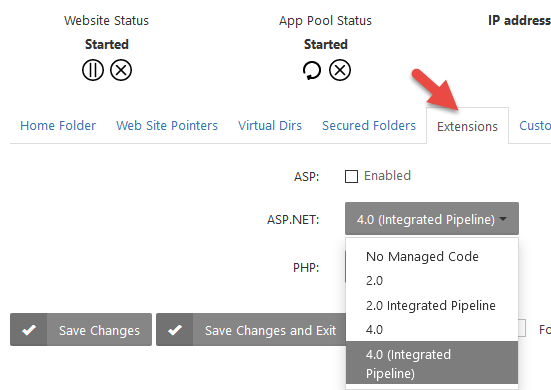The height and width of the screenshot is (390, 551).
Task: Recycle the app pool with the circular arrow icon
Action: [312, 70]
